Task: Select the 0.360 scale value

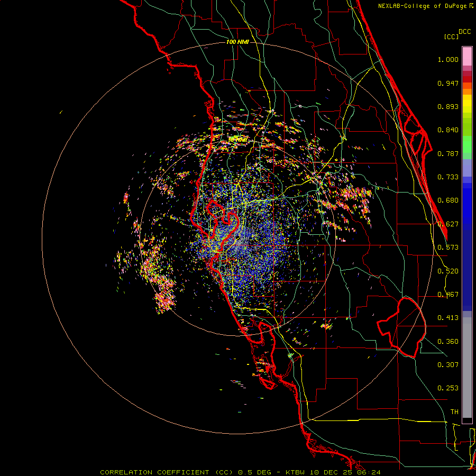Action: pyautogui.click(x=448, y=342)
